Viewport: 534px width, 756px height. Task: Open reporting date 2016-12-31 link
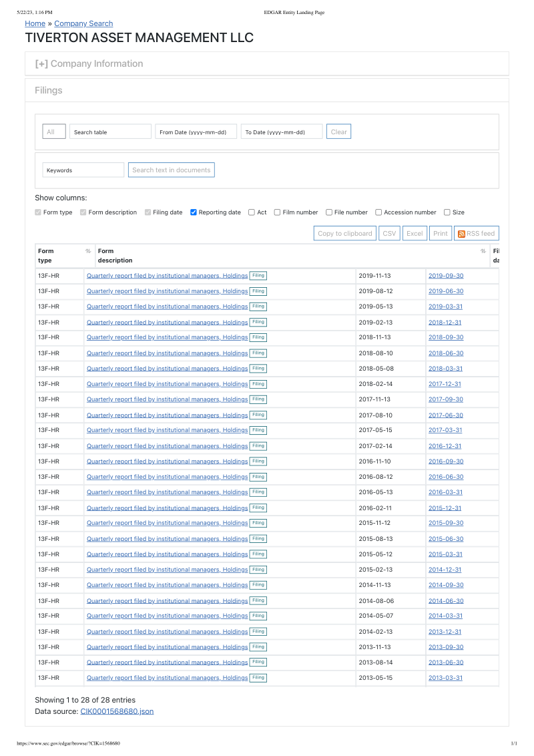point(445,446)
